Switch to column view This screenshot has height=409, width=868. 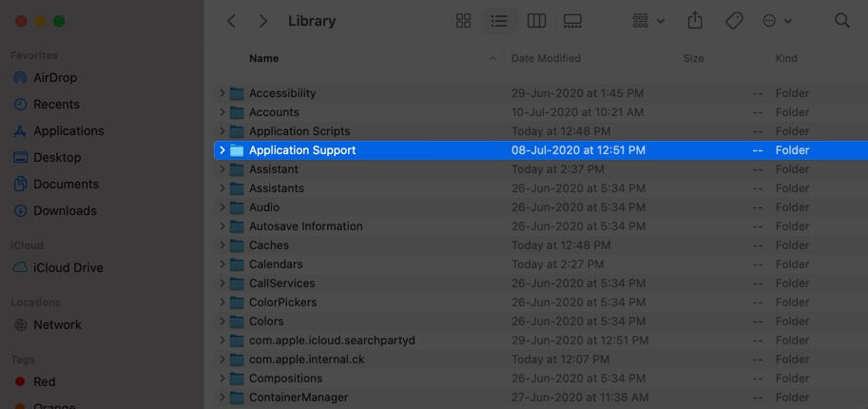coord(536,21)
